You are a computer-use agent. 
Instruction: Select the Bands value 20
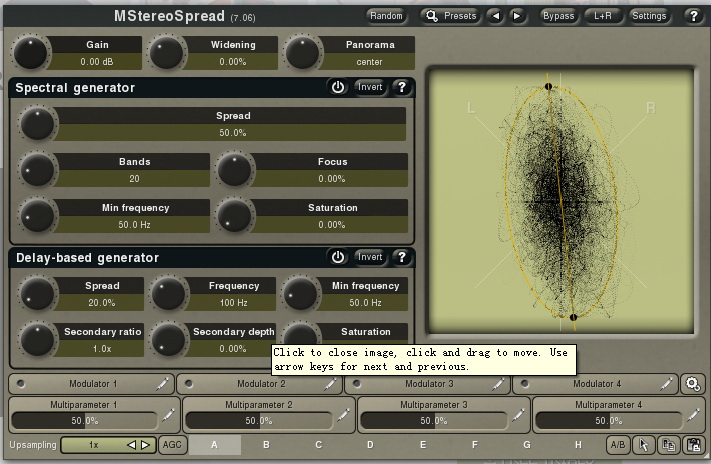tap(134, 179)
